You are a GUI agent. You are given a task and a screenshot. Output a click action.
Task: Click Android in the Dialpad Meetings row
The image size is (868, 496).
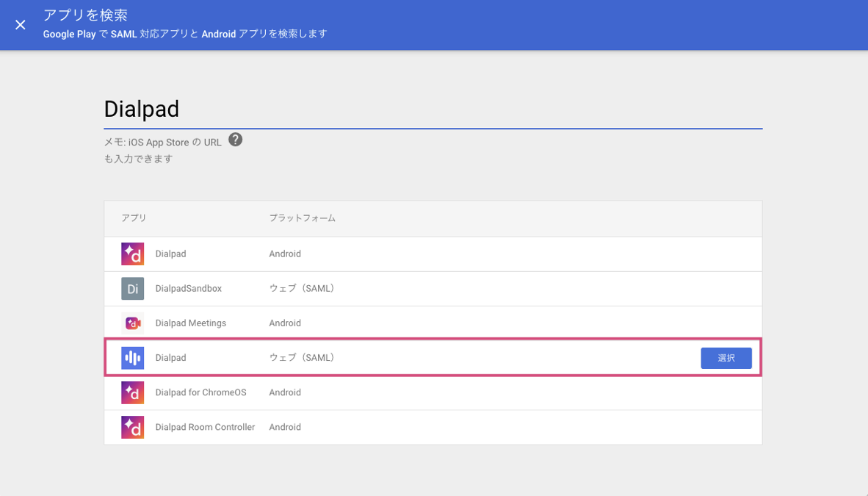(x=285, y=323)
